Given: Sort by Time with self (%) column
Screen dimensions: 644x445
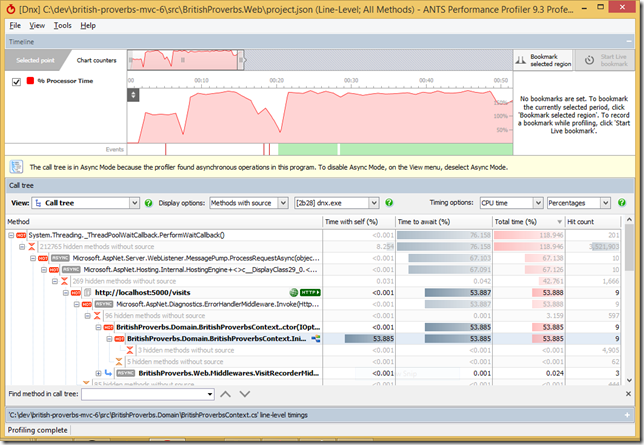Looking at the screenshot, I should point(359,222).
